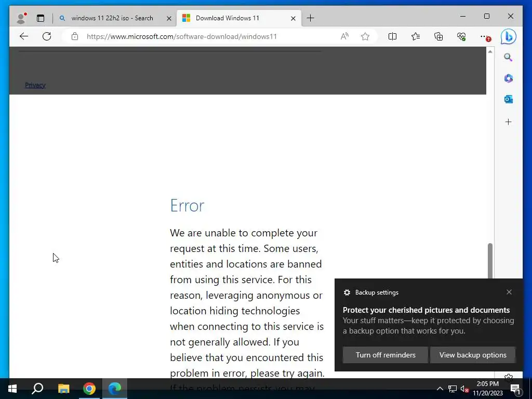Open the muted volume tray icon
532x399 pixels.
pos(464,389)
